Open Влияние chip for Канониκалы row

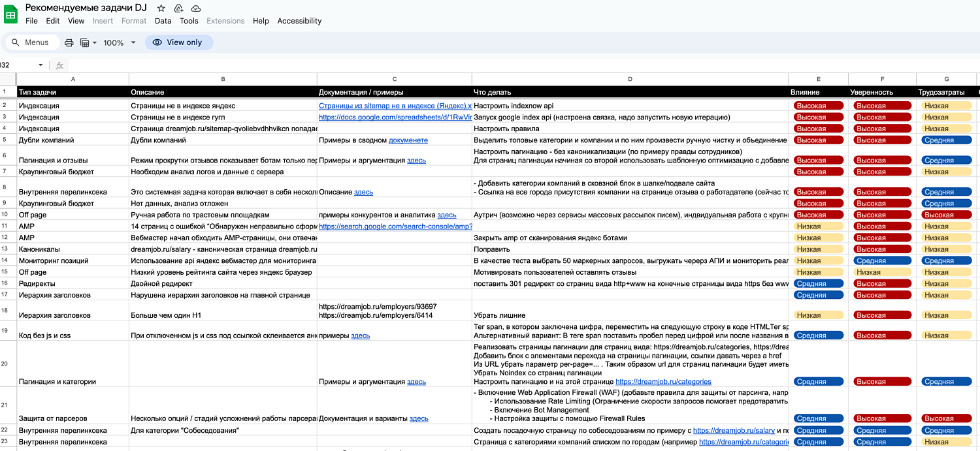coord(817,249)
